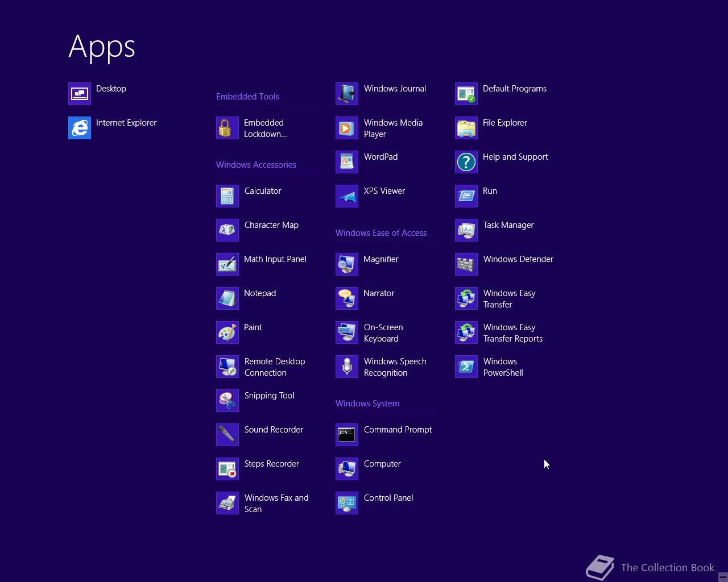Open the Run dialog icon

coord(466,196)
